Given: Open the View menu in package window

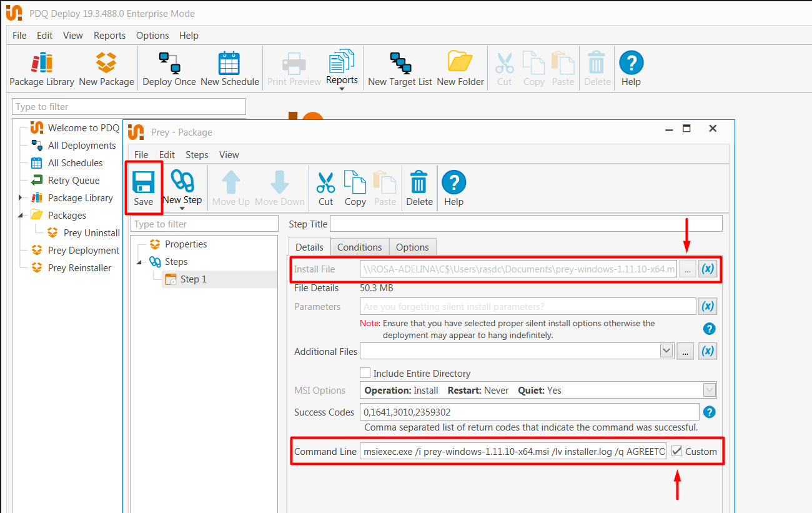Looking at the screenshot, I should tap(229, 154).
